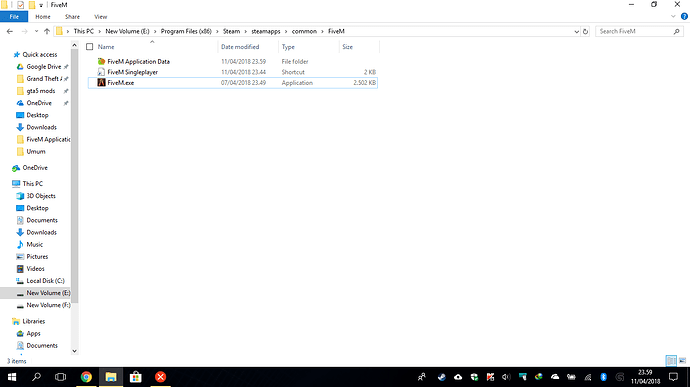Open Pictures under This PC
Screen dimensions: 690x387
pos(37,257)
